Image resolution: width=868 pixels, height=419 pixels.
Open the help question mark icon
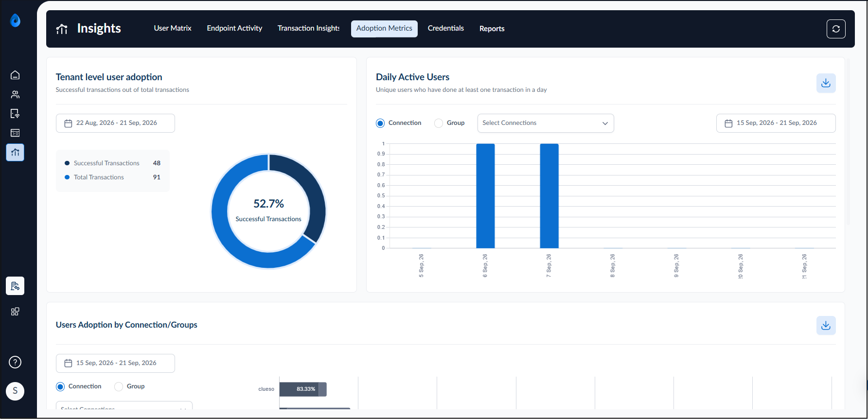point(15,362)
